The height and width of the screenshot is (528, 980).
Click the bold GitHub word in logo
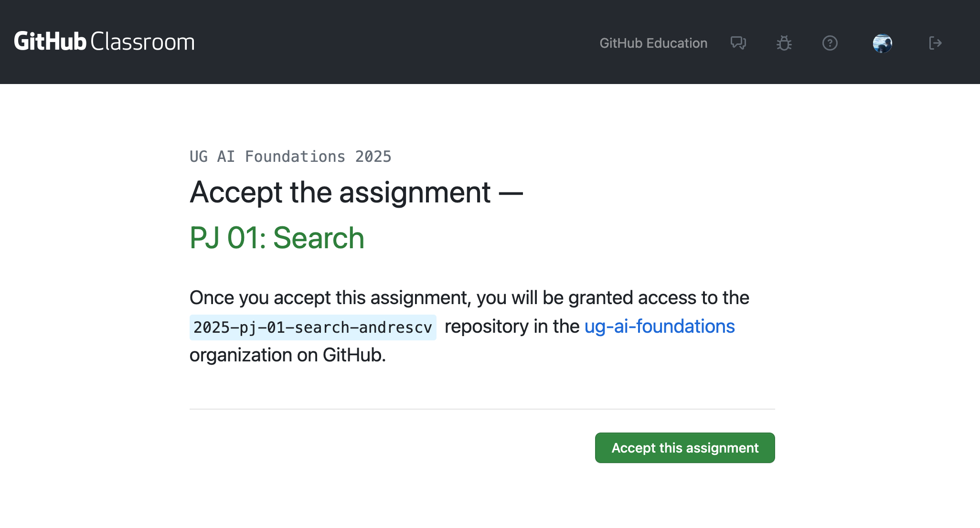click(50, 42)
